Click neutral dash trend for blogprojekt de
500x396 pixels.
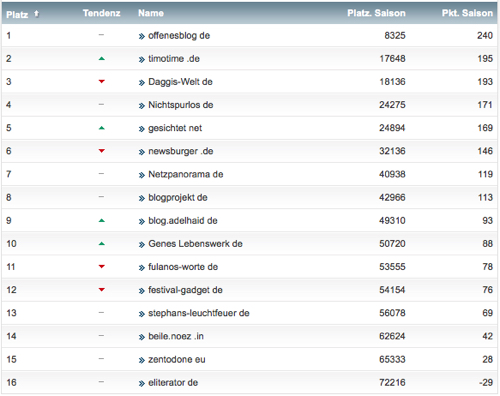point(101,197)
